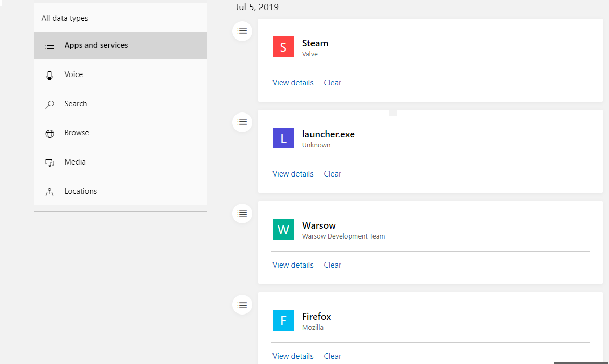609x364 pixels.
Task: Click the Warsow Development Team publisher text
Action: pos(344,236)
